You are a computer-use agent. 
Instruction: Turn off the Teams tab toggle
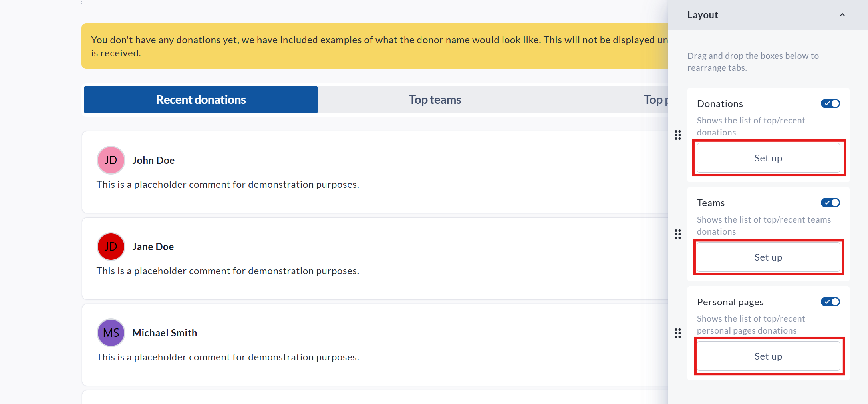830,203
